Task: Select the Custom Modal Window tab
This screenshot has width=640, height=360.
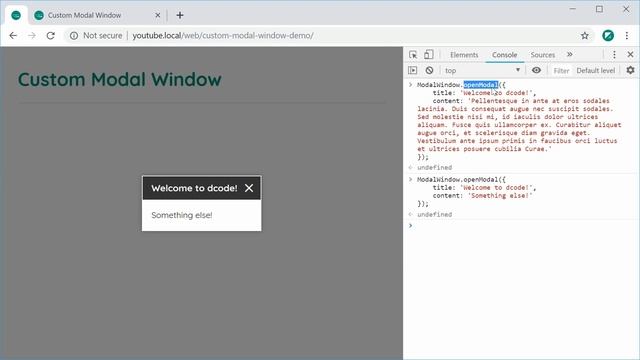Action: 97,15
